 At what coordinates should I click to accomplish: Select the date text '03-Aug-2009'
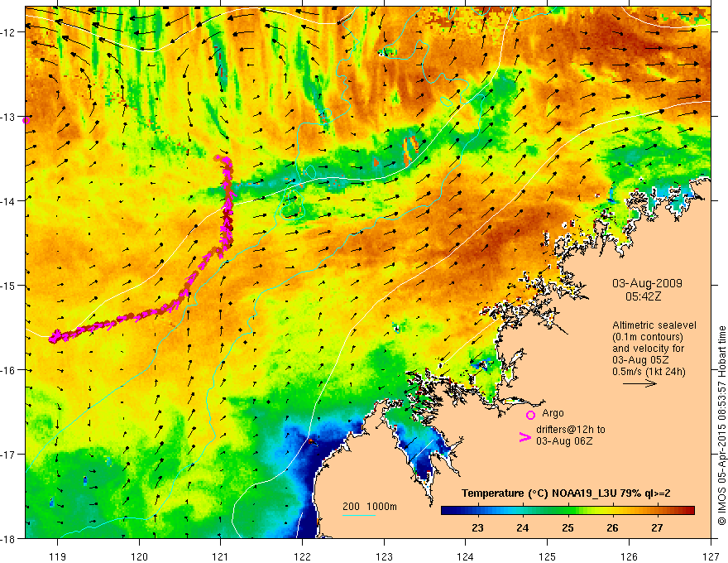coord(647,283)
